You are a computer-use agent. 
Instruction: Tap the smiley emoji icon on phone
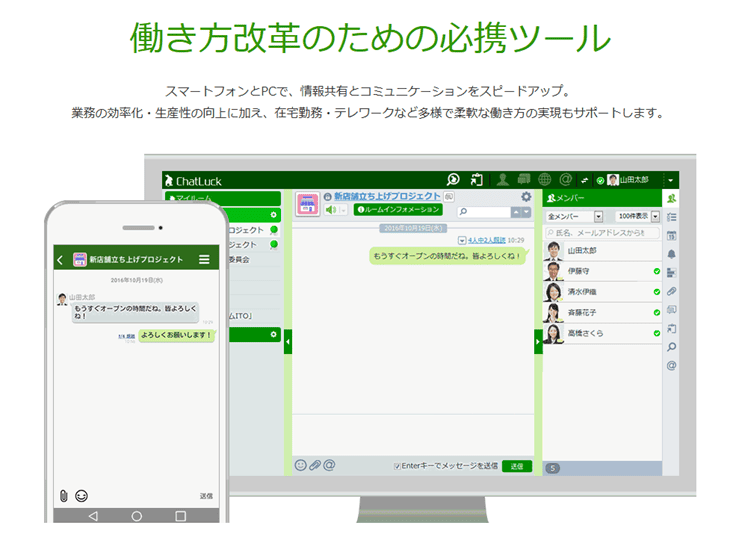[x=81, y=495]
